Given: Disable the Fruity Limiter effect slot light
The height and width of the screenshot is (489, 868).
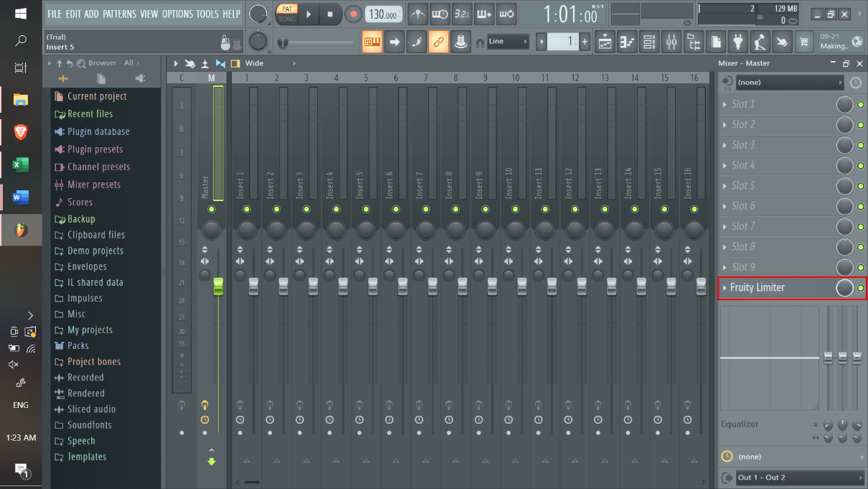Looking at the screenshot, I should 861,288.
